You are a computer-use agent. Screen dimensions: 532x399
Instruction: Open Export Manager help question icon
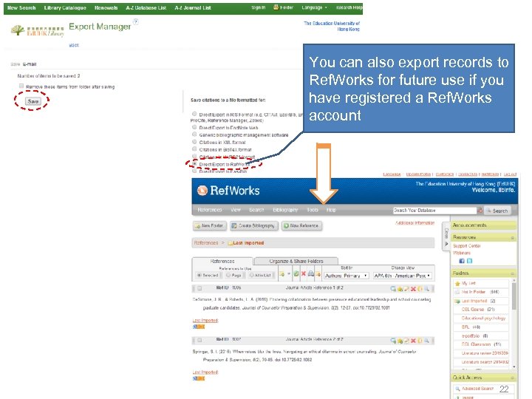(136, 22)
